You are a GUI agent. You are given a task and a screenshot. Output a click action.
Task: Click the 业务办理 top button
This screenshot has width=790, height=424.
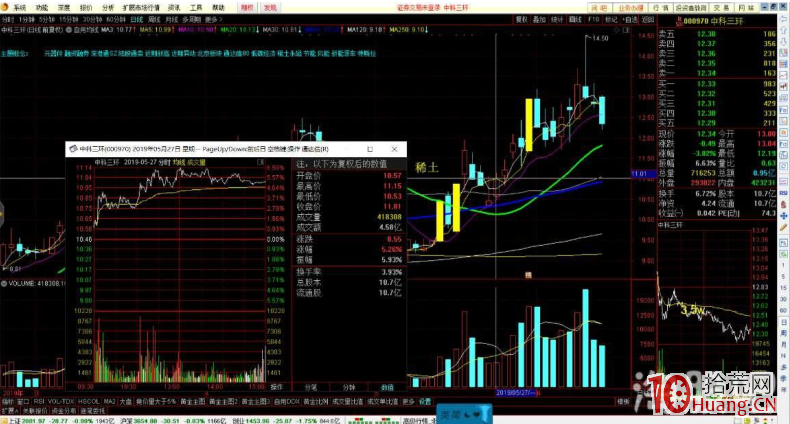(631, 8)
